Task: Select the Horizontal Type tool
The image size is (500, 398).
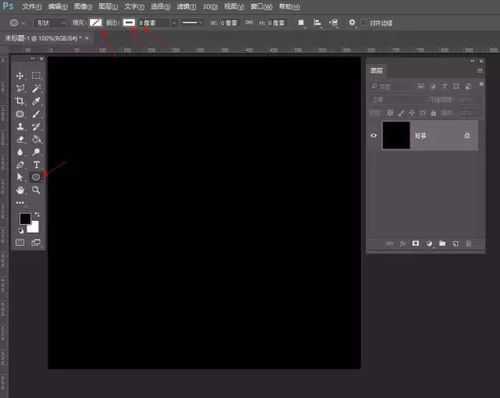Action: point(36,164)
